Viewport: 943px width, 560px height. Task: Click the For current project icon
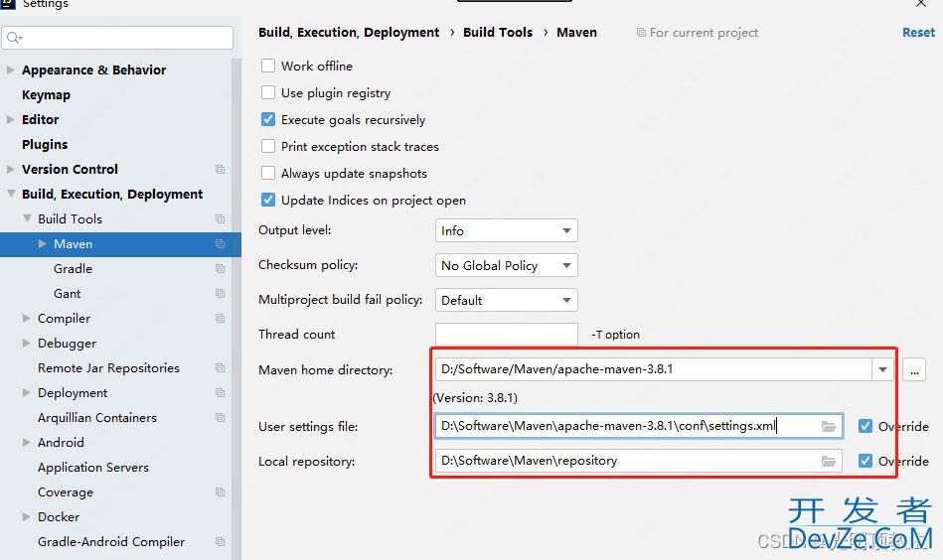(x=641, y=33)
